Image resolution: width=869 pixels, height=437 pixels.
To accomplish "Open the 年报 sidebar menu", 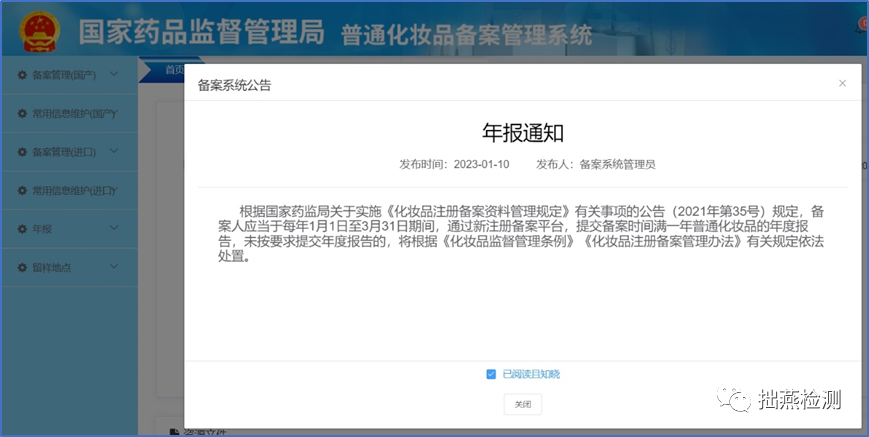I will 69,229.
